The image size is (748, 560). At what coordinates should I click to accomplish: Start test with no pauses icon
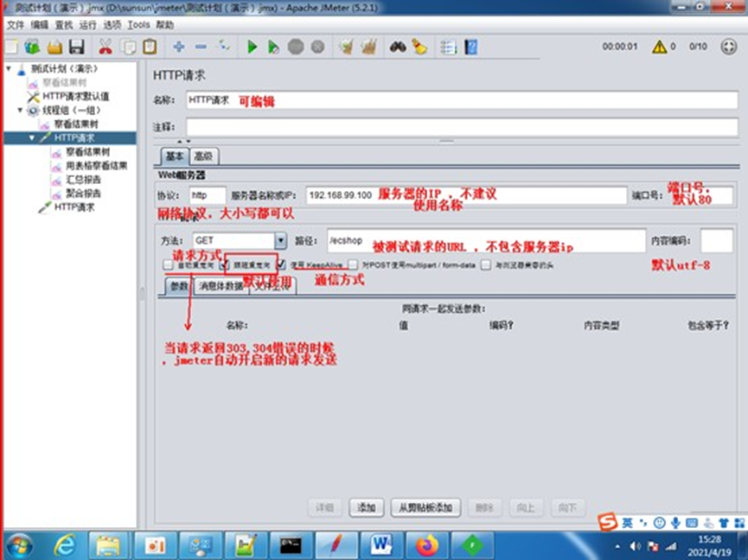point(273,47)
